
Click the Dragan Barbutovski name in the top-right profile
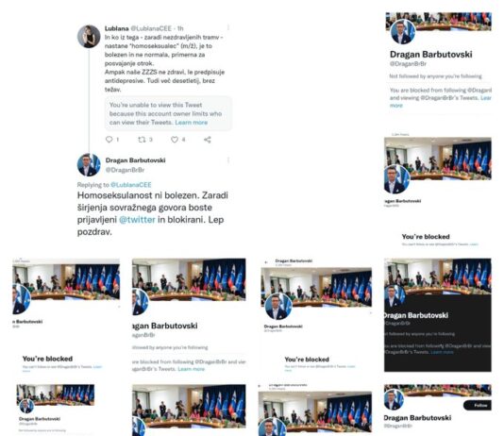[x=431, y=55]
